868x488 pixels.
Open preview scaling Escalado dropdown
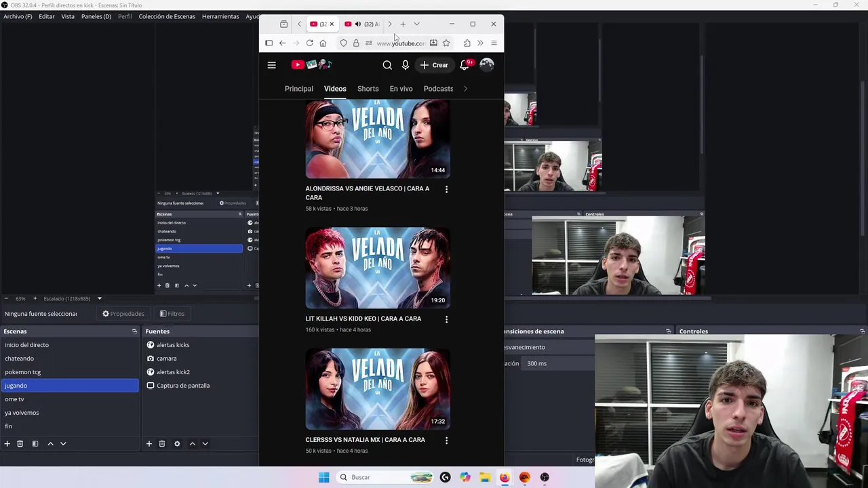[73, 299]
